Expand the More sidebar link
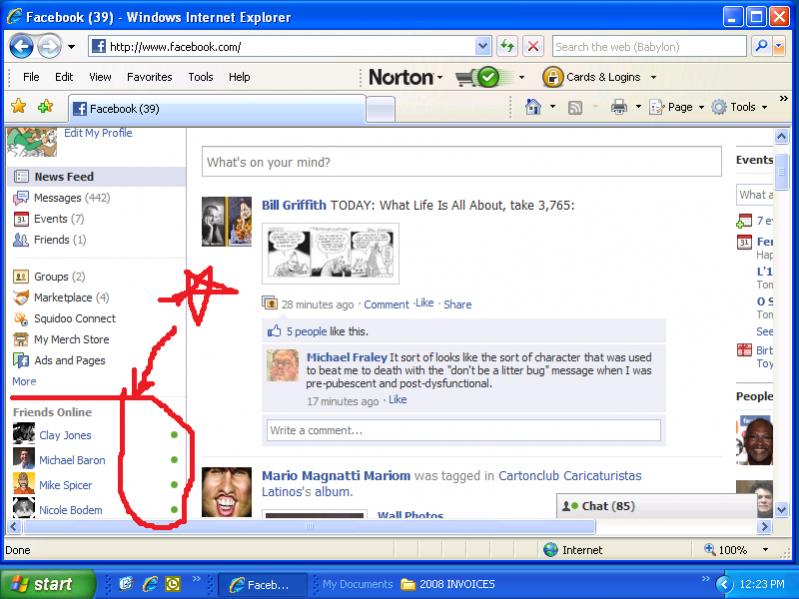The width and height of the screenshot is (799, 599). pos(24,382)
